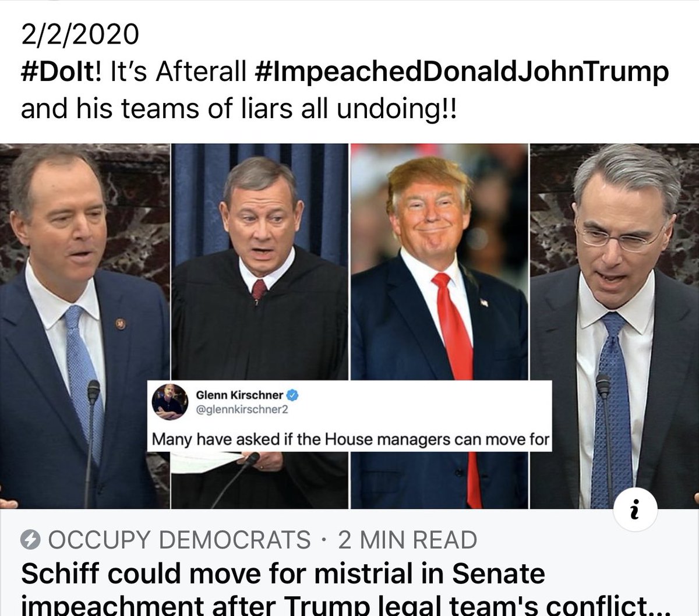Click the 2/2/2020 date text
This screenshot has height=616, width=699.
(80, 35)
